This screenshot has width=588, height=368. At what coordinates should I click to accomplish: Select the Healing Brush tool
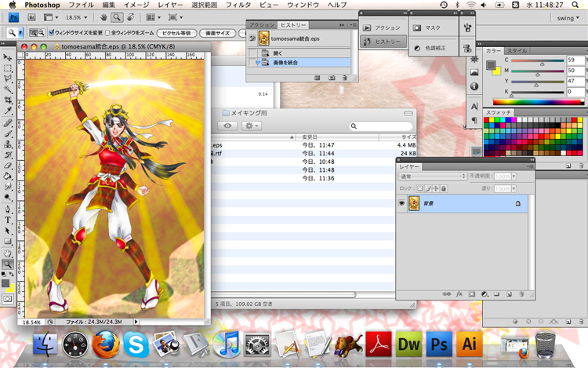tap(7, 123)
